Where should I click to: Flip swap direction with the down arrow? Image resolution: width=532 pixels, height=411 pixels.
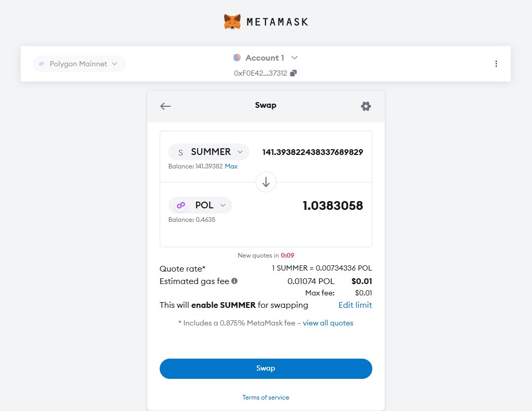pos(266,182)
